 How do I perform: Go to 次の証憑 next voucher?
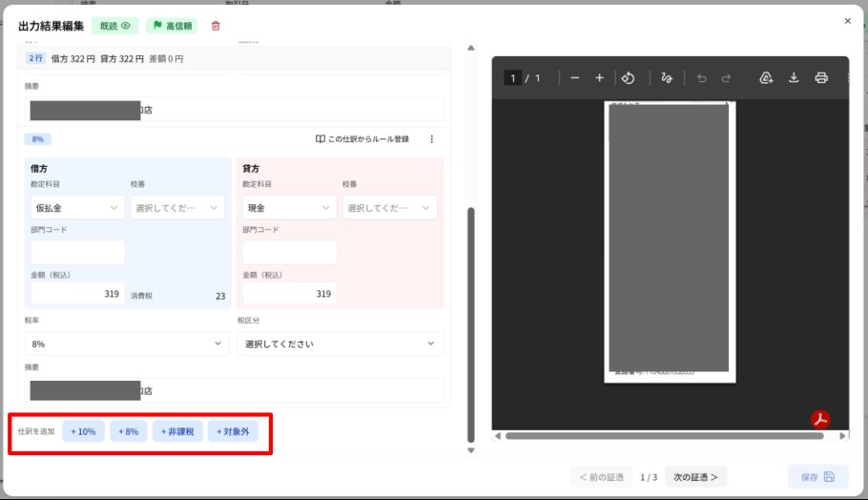[x=695, y=477]
